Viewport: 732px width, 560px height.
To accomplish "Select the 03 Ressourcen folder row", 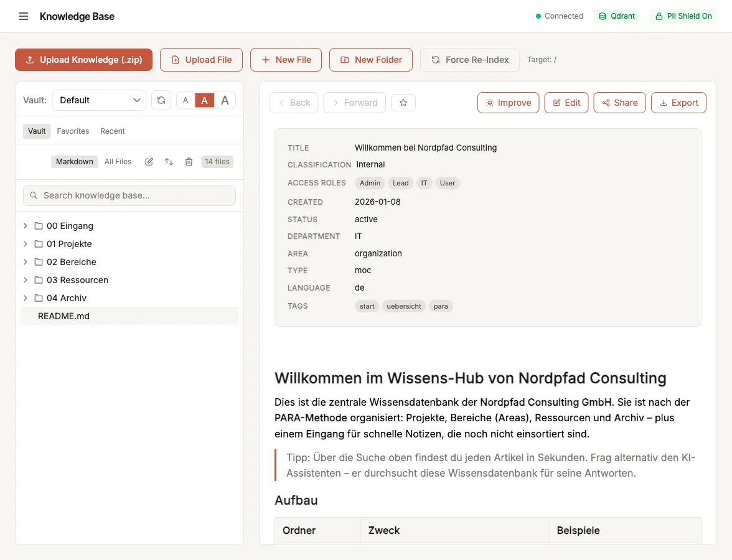I will point(129,280).
